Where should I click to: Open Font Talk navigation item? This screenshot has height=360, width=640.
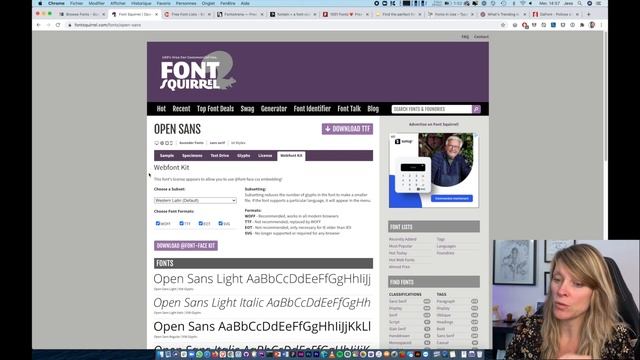click(349, 109)
